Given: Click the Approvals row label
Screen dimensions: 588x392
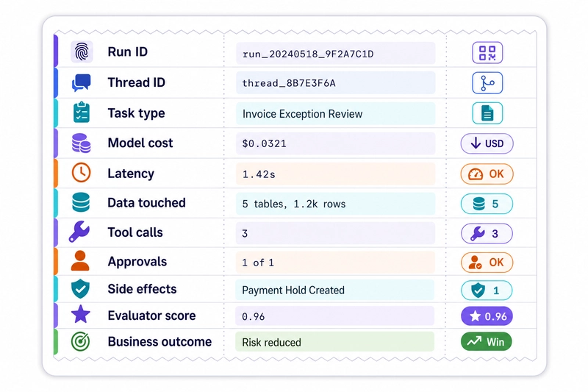Looking at the screenshot, I should coord(137,262).
